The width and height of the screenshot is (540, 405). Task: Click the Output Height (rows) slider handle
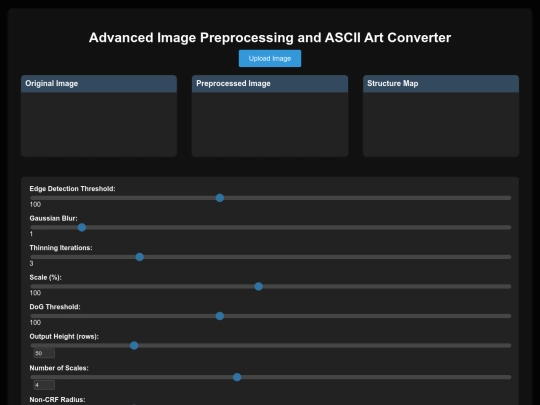(x=134, y=345)
